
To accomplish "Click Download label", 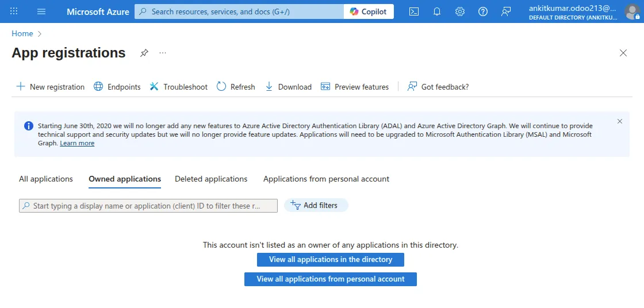I will (295, 87).
